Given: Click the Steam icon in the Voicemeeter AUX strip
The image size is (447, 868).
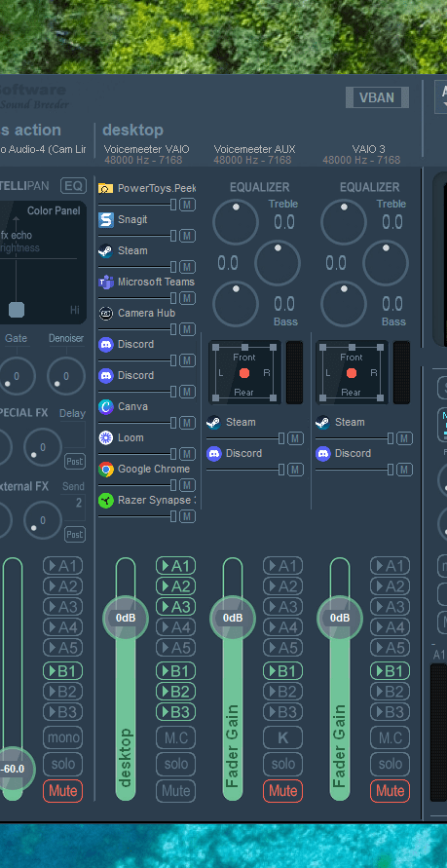Looking at the screenshot, I should [213, 423].
